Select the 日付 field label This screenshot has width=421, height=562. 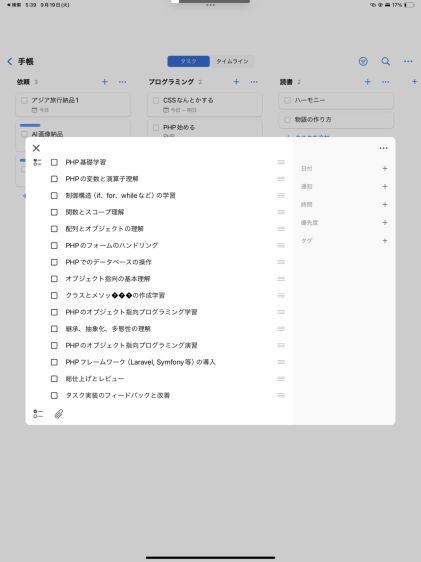pos(307,168)
